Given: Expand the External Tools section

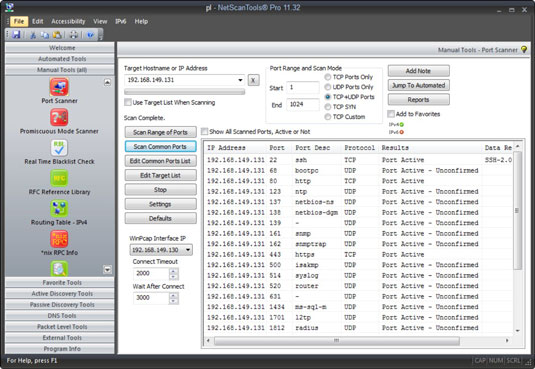Looking at the screenshot, I should click(60, 338).
